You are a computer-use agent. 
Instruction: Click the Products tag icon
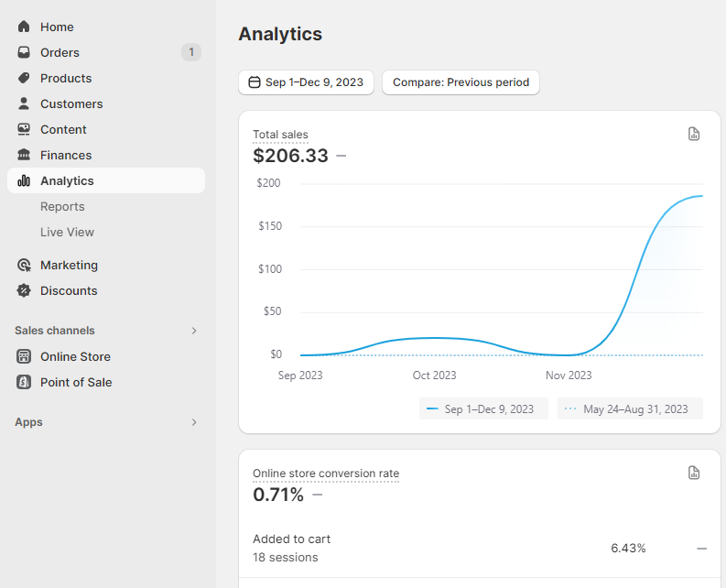24,78
